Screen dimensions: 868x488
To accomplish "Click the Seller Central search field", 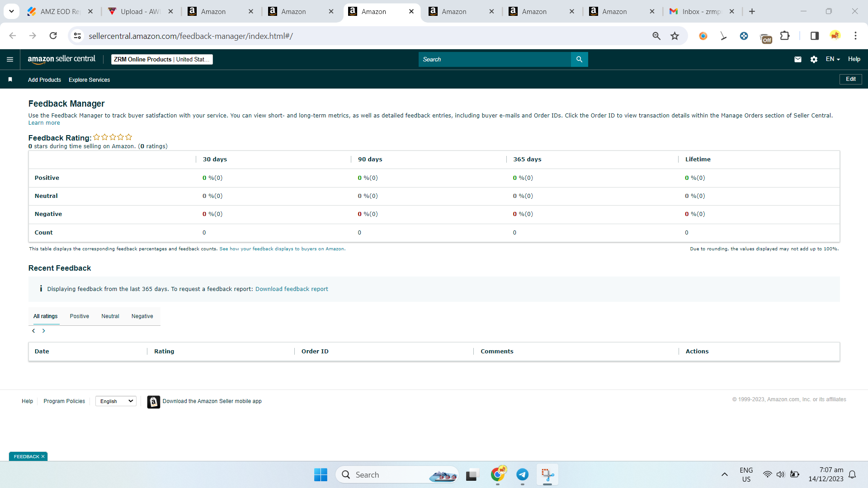I will coord(495,59).
